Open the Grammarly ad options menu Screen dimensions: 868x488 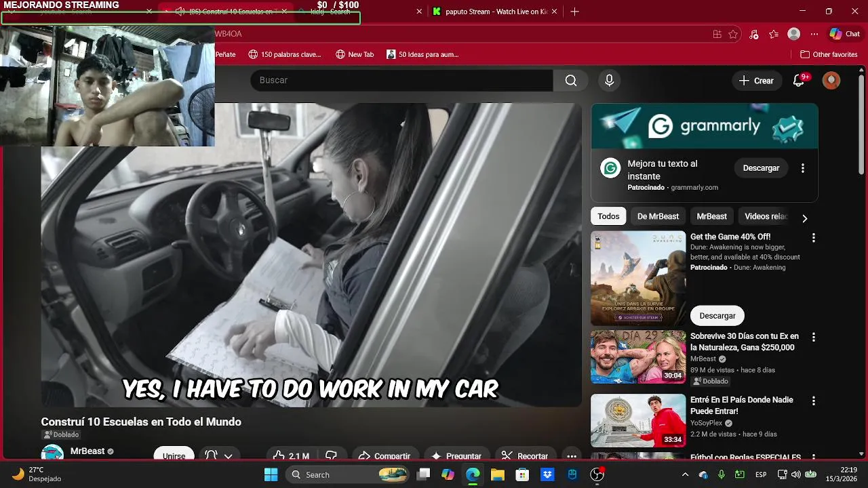point(803,168)
